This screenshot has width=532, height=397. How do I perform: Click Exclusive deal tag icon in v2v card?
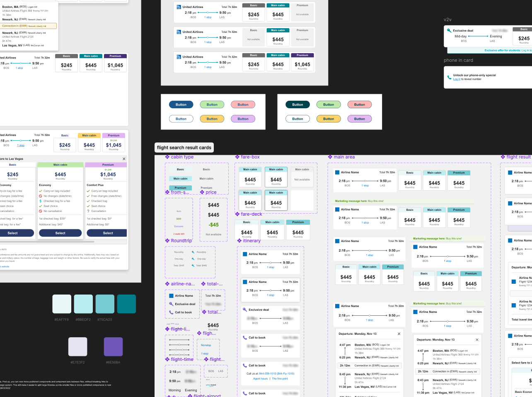449,30
